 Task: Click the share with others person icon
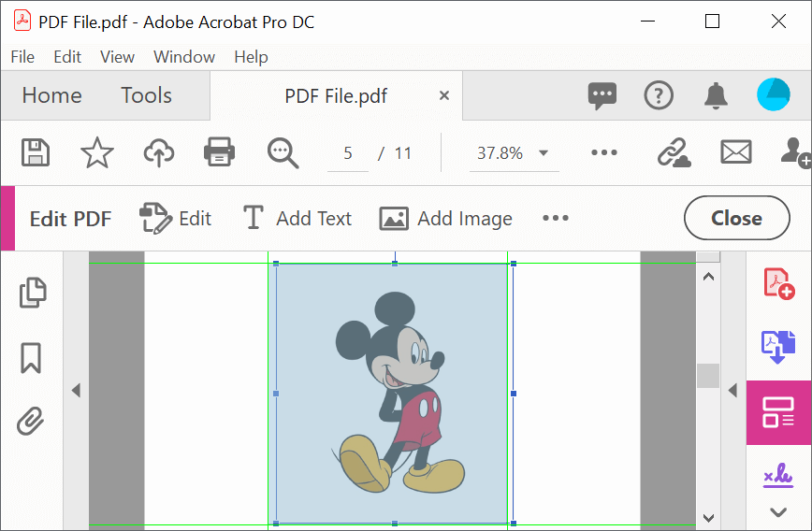(795, 152)
